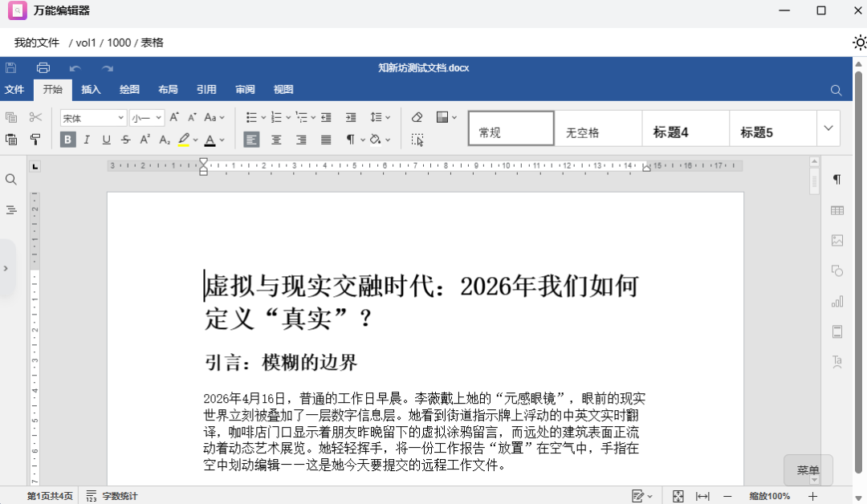
Task: Toggle Strikethrough formatting
Action: click(x=125, y=140)
